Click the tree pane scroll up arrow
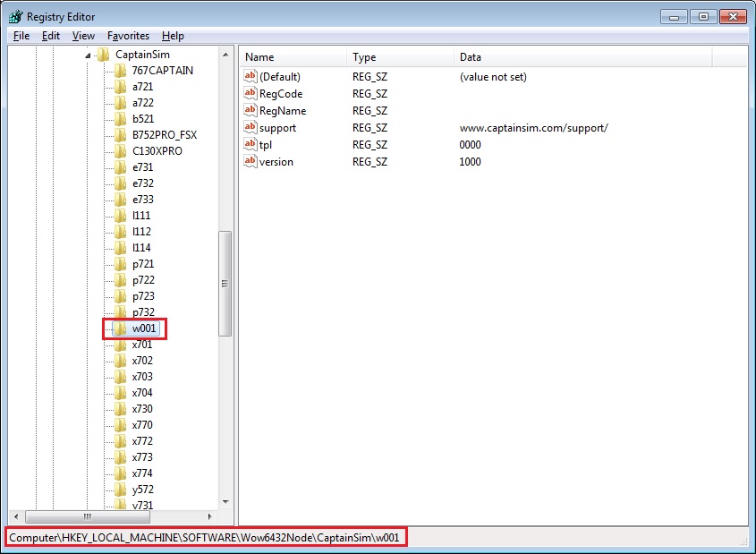The image size is (756, 554). click(225, 55)
